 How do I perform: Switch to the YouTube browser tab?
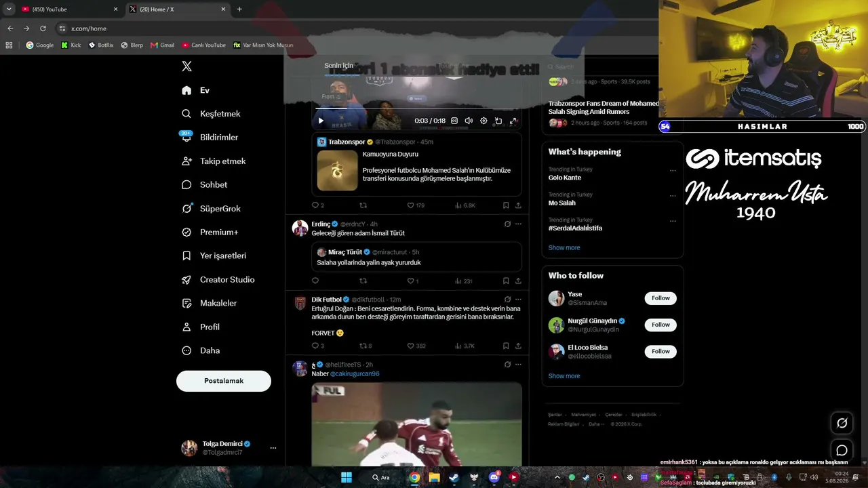pyautogui.click(x=69, y=9)
